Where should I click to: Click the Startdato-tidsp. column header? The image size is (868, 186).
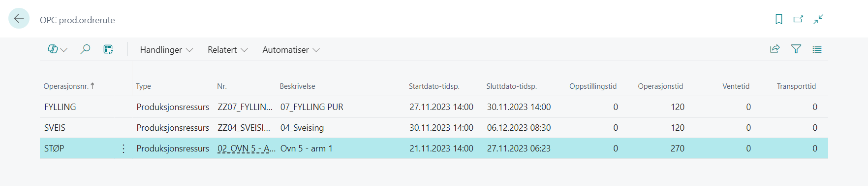434,86
